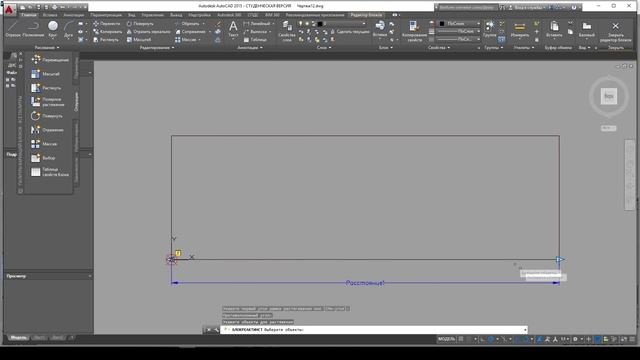Choose Массив action in block palette

(44, 144)
